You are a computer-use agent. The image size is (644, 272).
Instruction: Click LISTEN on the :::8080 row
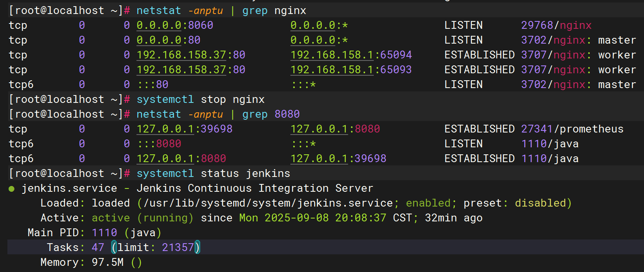(x=463, y=144)
